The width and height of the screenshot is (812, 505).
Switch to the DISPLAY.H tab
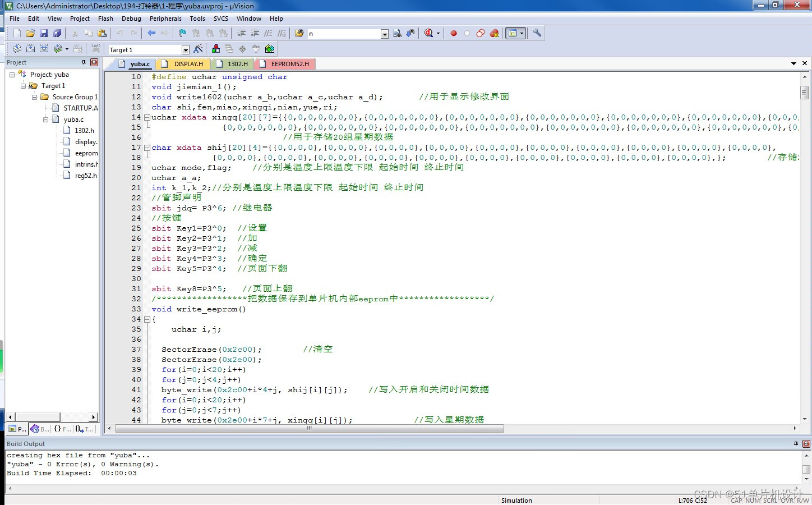183,64
